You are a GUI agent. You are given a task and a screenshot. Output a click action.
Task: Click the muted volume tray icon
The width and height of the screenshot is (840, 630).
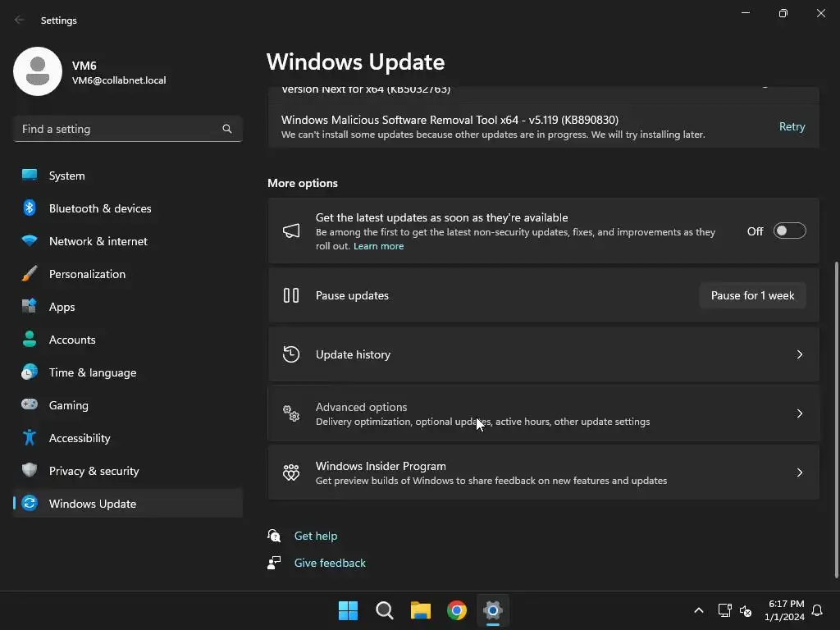[x=746, y=610]
